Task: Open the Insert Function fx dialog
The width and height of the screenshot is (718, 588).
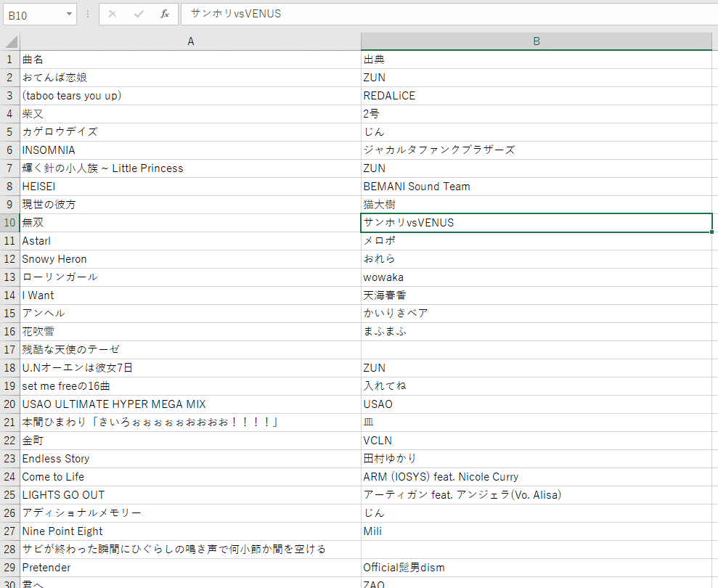Action: [x=164, y=15]
